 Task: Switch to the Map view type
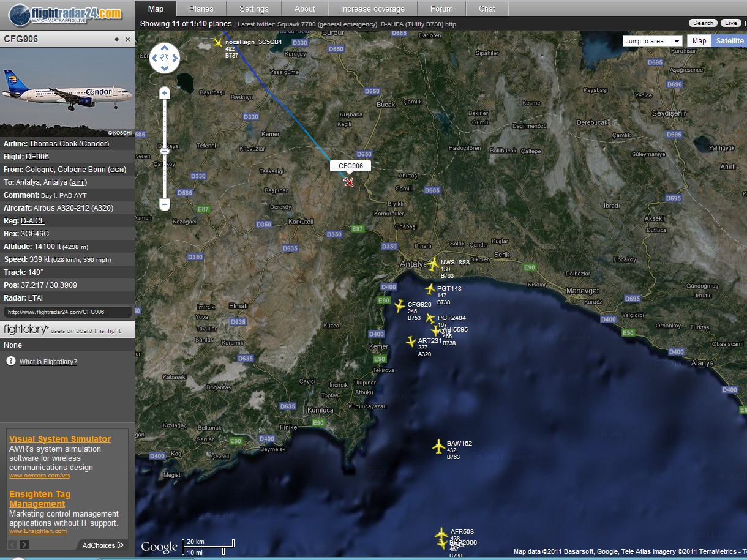pyautogui.click(x=699, y=41)
